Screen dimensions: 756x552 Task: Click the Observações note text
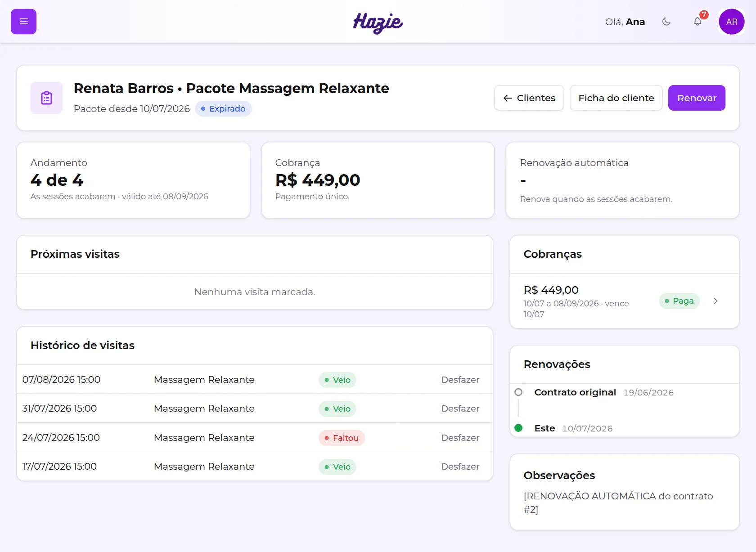[x=618, y=503]
